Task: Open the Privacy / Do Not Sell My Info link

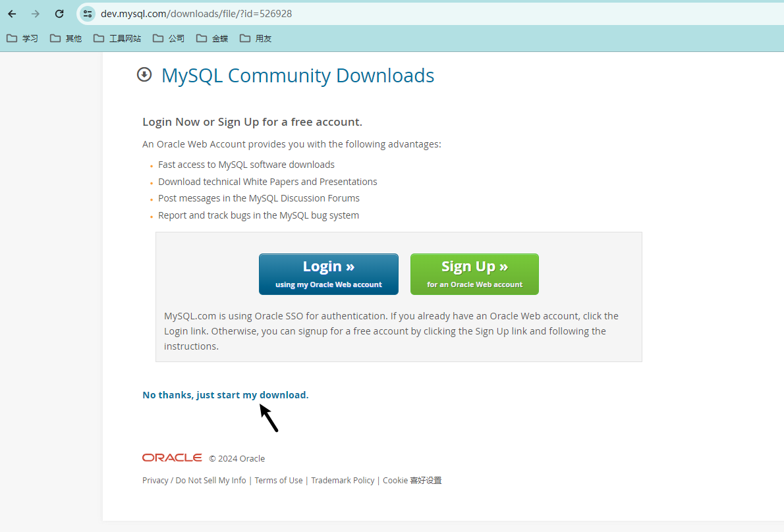Action: pyautogui.click(x=194, y=481)
